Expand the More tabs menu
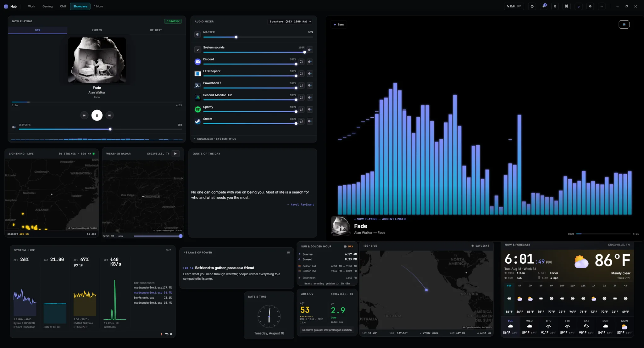Image resolution: width=644 pixels, height=348 pixels. pyautogui.click(x=98, y=6)
